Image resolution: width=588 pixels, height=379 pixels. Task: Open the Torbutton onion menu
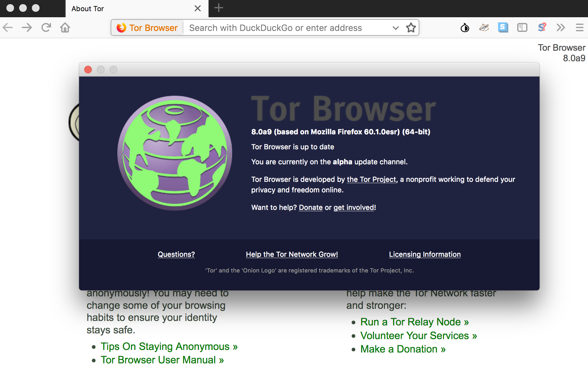coord(465,28)
